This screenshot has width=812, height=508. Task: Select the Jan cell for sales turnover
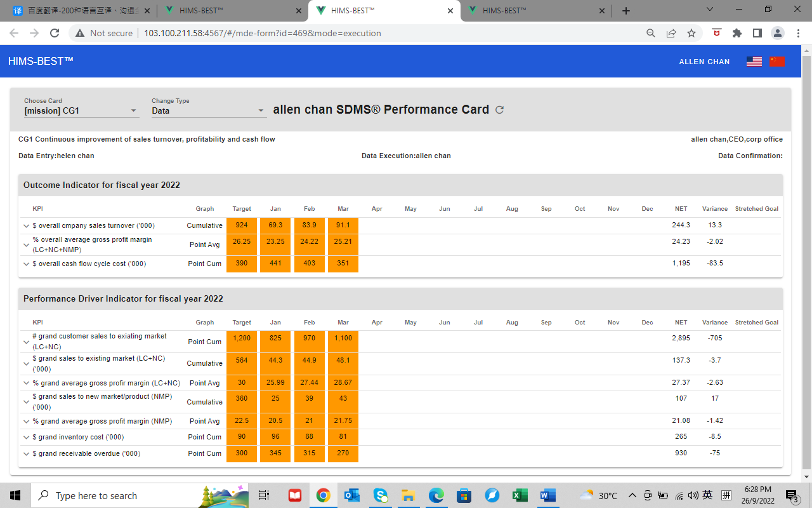[x=275, y=225]
